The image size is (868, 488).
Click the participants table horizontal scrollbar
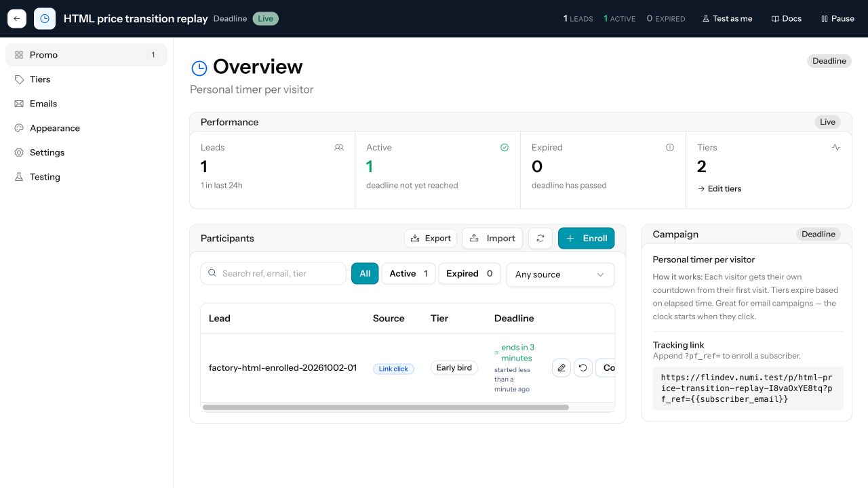[386, 407]
